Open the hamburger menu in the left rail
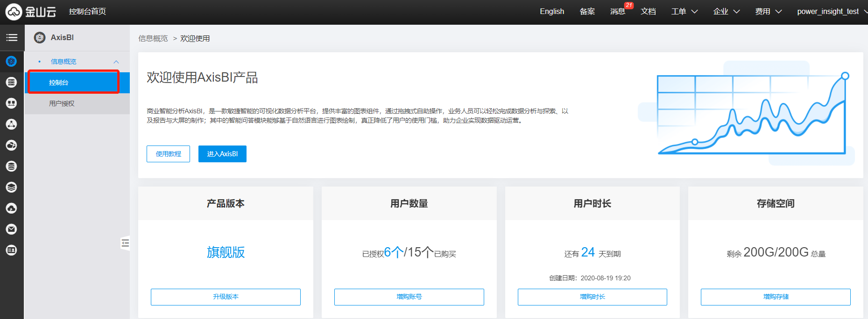The width and height of the screenshot is (868, 319). pos(12,38)
